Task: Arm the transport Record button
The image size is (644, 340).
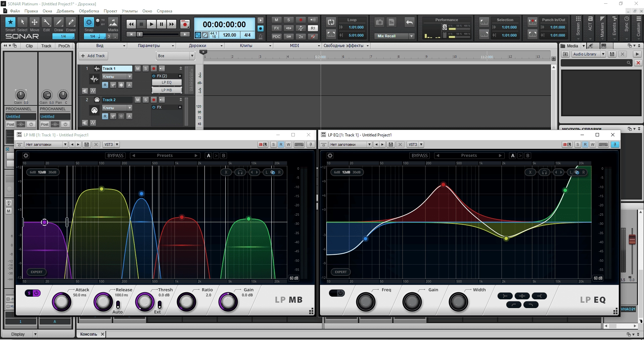Action: [185, 24]
